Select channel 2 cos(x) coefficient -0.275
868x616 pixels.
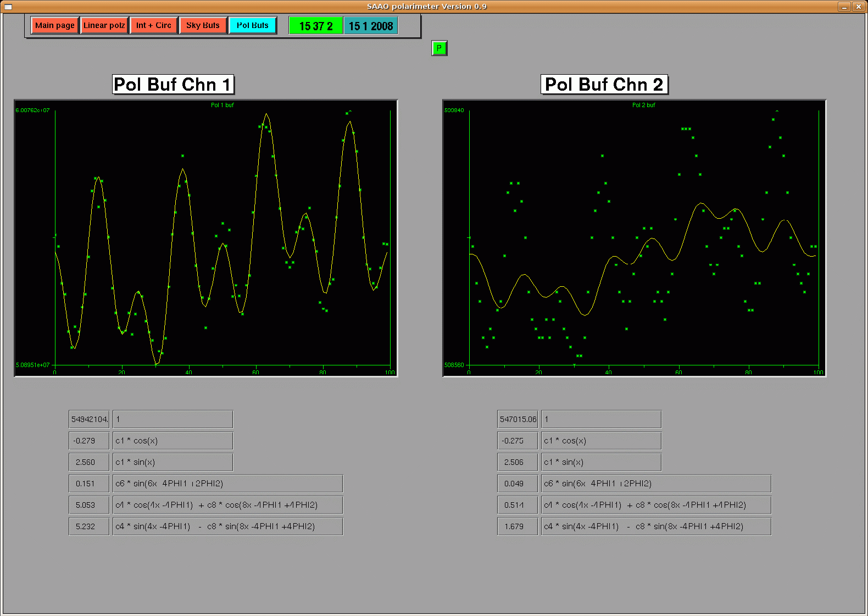(518, 441)
